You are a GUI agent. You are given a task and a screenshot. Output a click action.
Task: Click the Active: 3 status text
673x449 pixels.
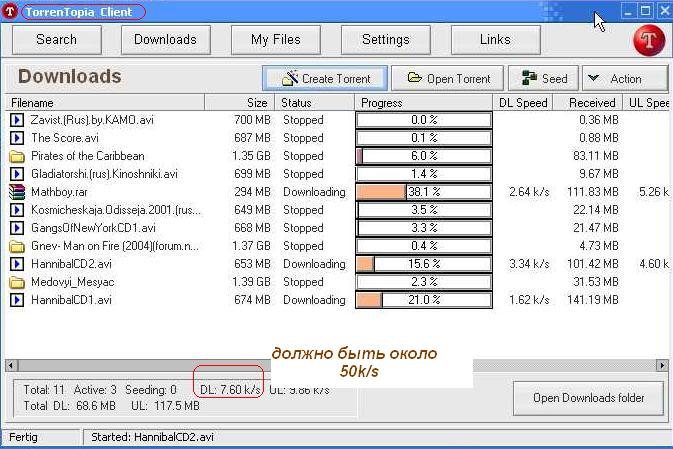pos(95,390)
